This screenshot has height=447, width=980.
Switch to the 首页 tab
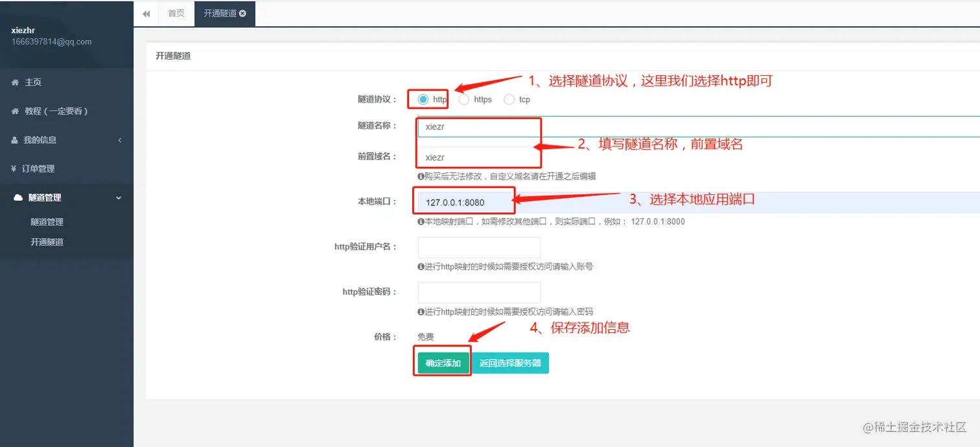click(176, 13)
